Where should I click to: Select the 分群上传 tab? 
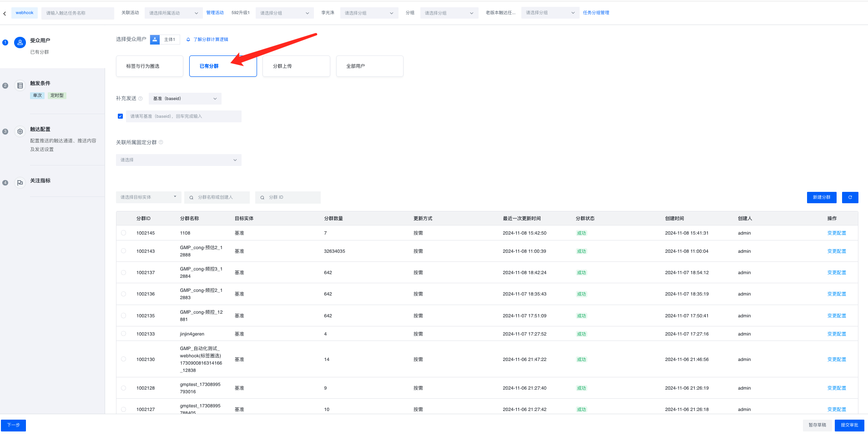tap(296, 66)
